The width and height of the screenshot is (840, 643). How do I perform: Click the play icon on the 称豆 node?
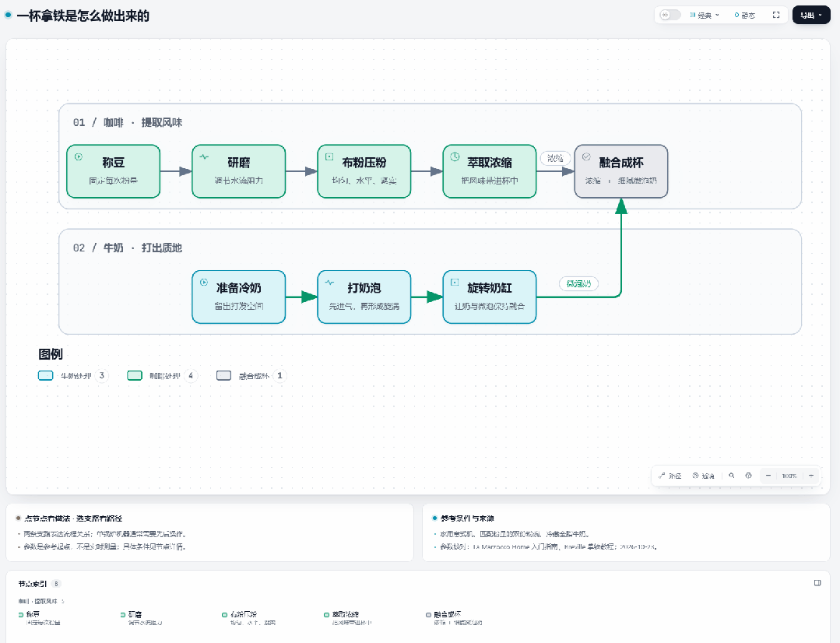click(79, 157)
